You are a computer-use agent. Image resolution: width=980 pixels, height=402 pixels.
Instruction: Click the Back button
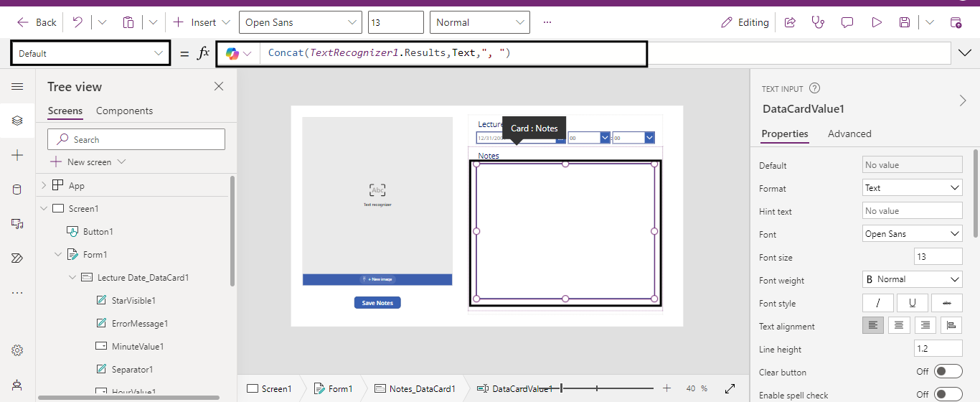tap(37, 22)
